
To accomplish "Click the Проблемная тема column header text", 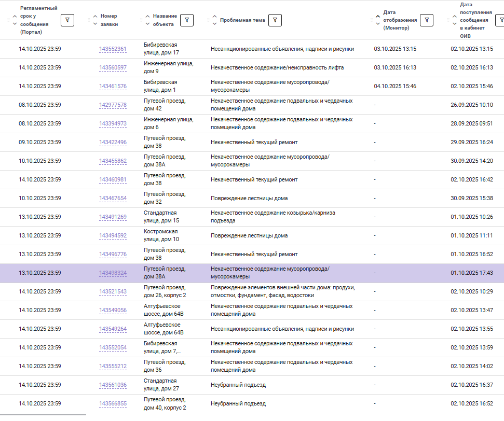I will [x=242, y=20].
